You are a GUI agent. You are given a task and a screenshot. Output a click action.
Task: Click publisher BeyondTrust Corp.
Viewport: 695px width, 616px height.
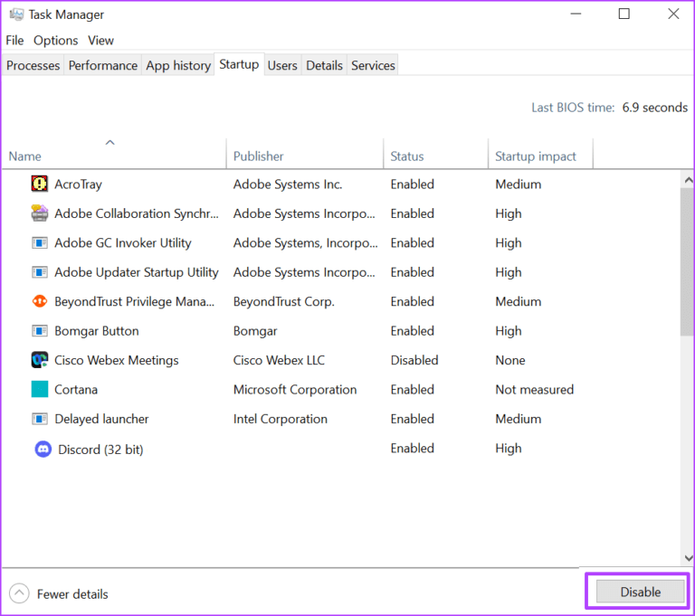click(x=283, y=301)
